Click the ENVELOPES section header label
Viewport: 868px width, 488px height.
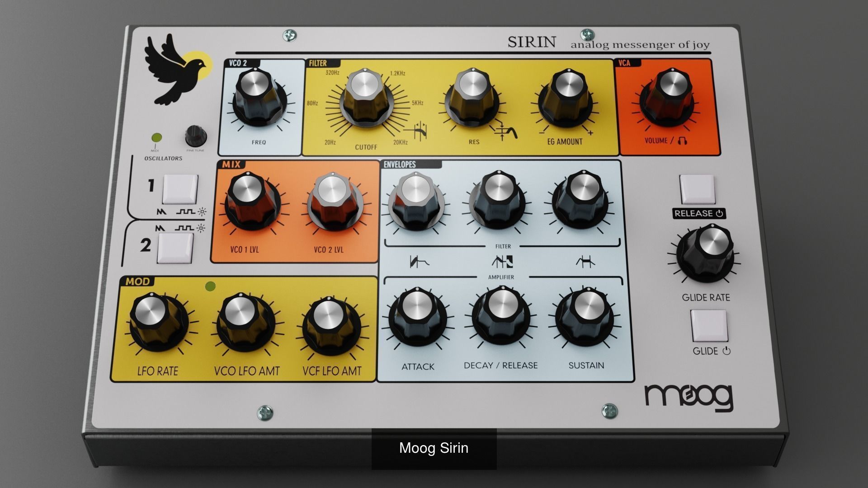400,164
